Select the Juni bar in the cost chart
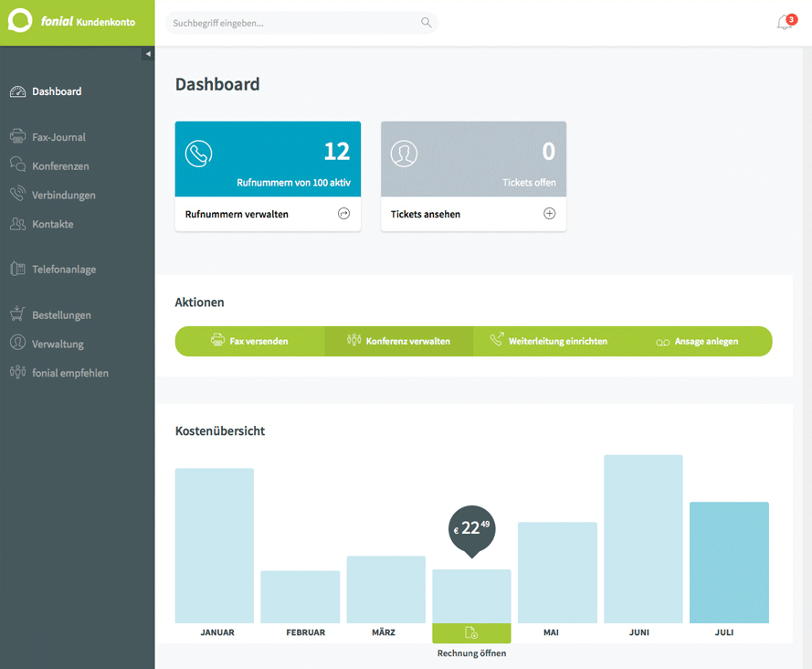The width and height of the screenshot is (812, 669). pos(642,539)
